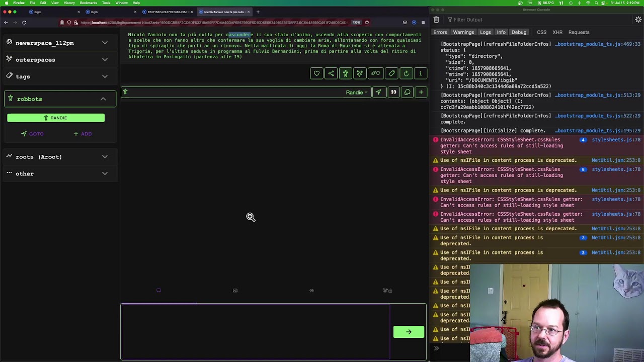Click the quotation marks icon button
This screenshot has width=644, height=362.
tap(393, 92)
